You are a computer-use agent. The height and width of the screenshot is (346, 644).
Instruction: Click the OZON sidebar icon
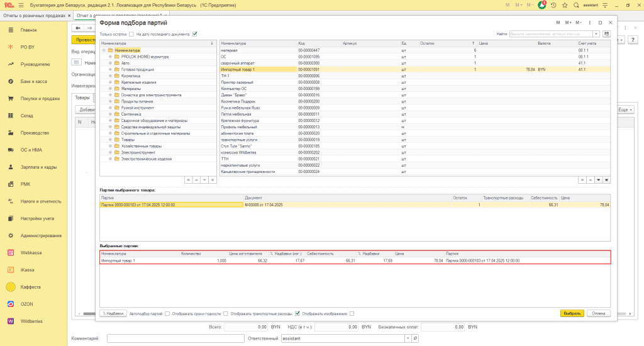11,304
